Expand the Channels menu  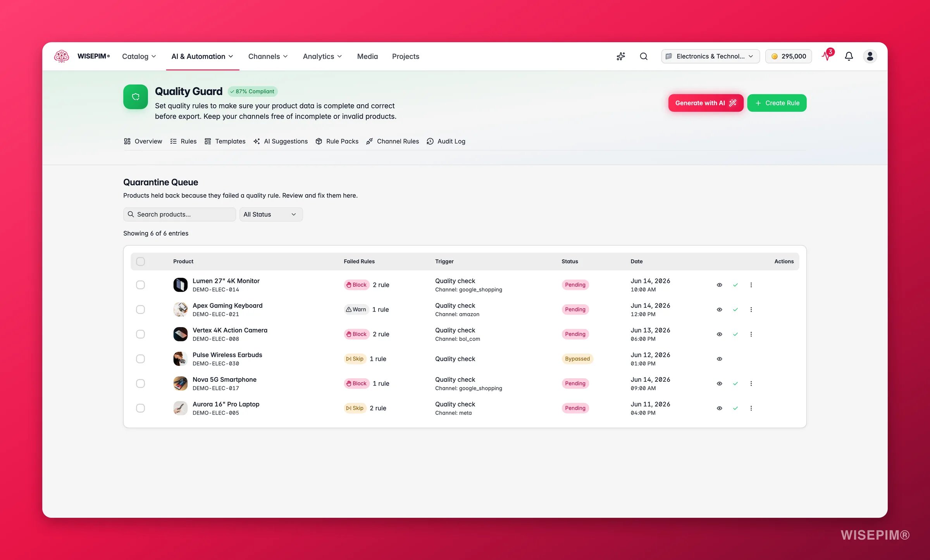click(x=268, y=56)
